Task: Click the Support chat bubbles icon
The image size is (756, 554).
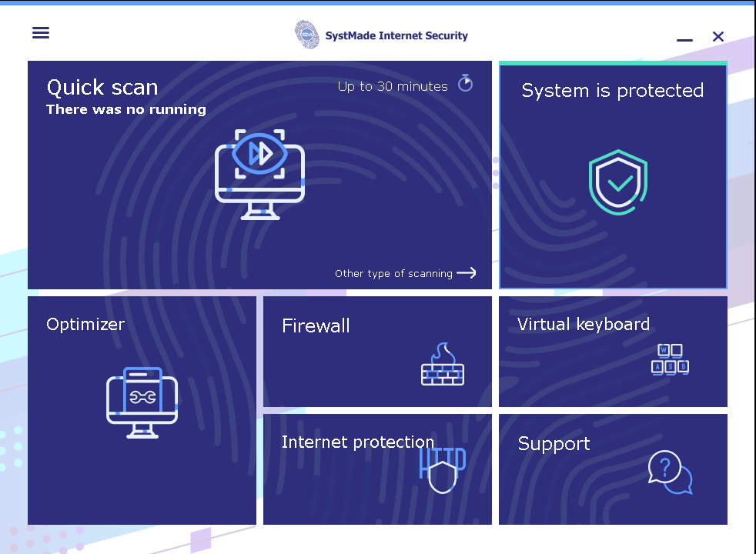Action: pyautogui.click(x=670, y=472)
